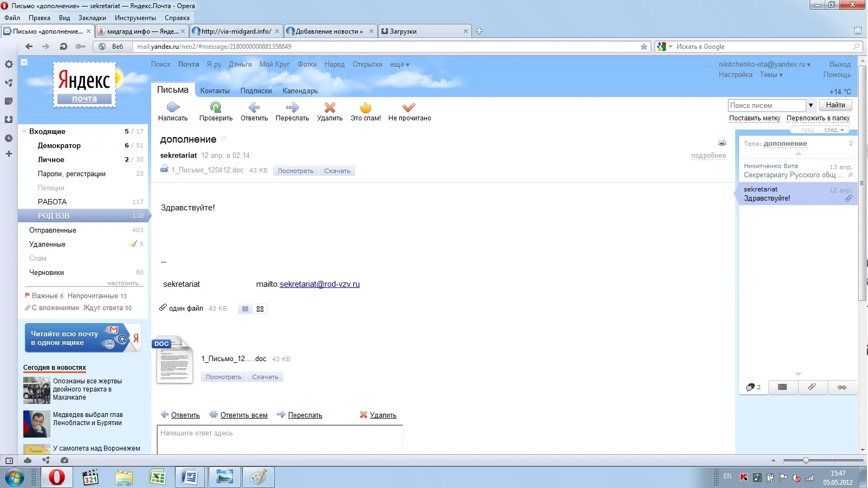This screenshot has height=488, width=868.
Task: Open the sekretariat@rod-vzv.ru mail link
Action: point(320,284)
